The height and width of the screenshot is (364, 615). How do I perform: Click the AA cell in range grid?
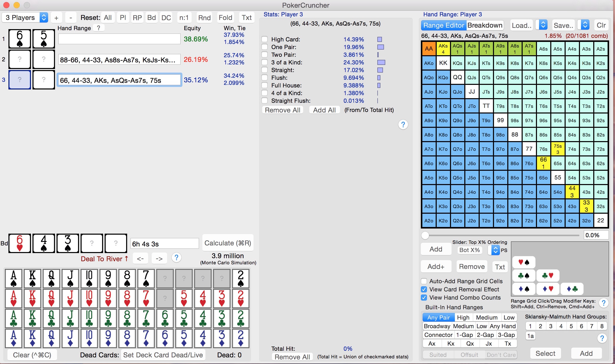click(x=429, y=49)
